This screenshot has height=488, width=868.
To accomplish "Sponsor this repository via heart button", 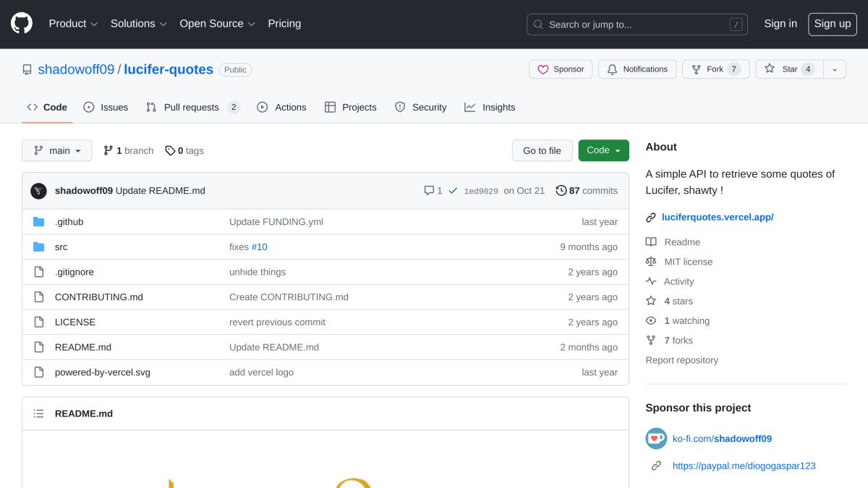I will [561, 69].
